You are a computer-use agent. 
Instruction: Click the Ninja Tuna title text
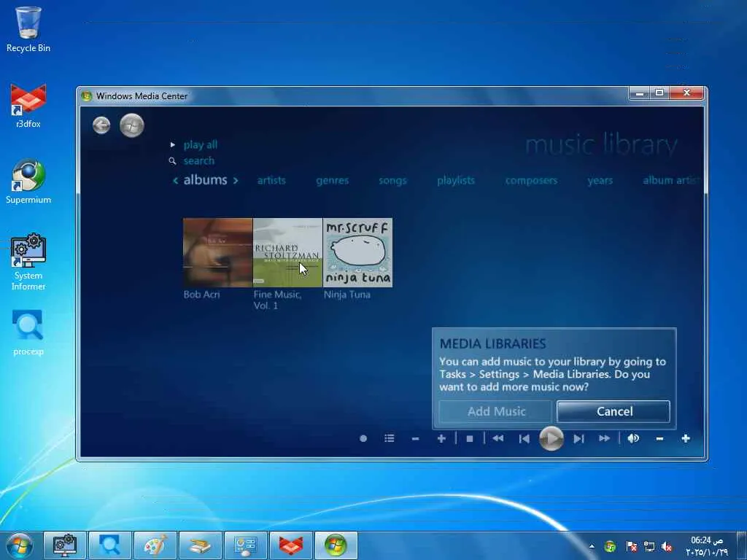[x=347, y=295]
